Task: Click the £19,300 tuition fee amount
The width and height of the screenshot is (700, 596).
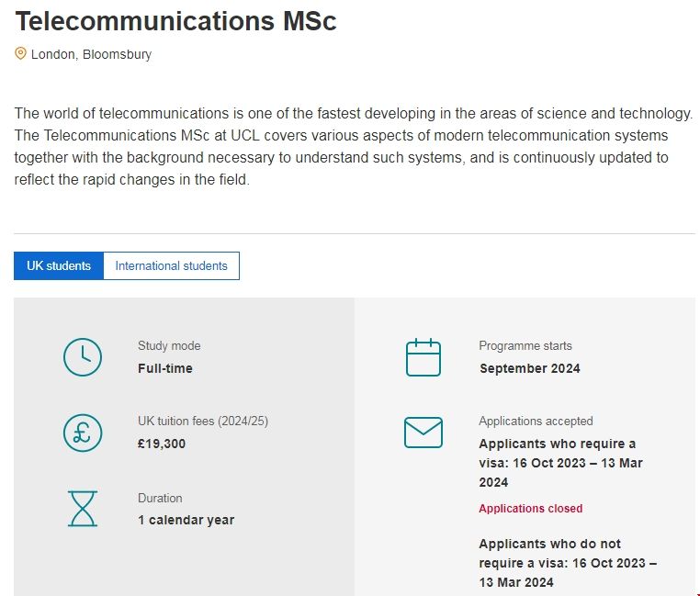Action: pos(162,444)
